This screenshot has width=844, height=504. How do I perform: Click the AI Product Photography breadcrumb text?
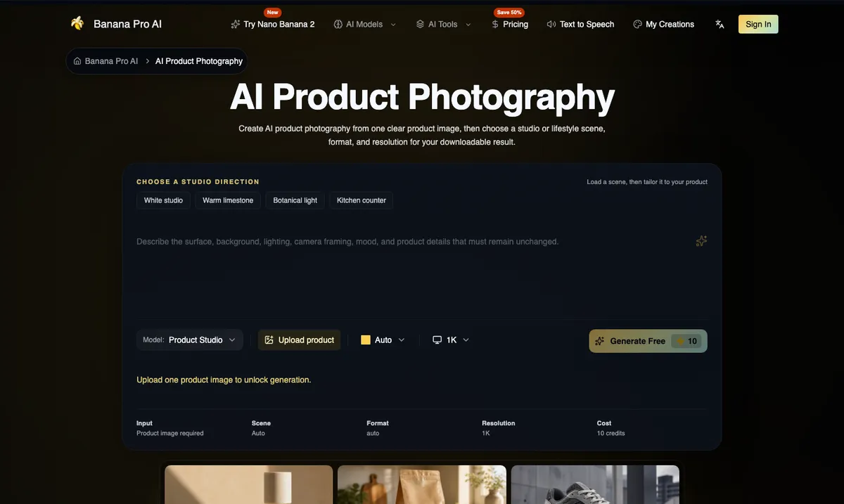(x=199, y=61)
